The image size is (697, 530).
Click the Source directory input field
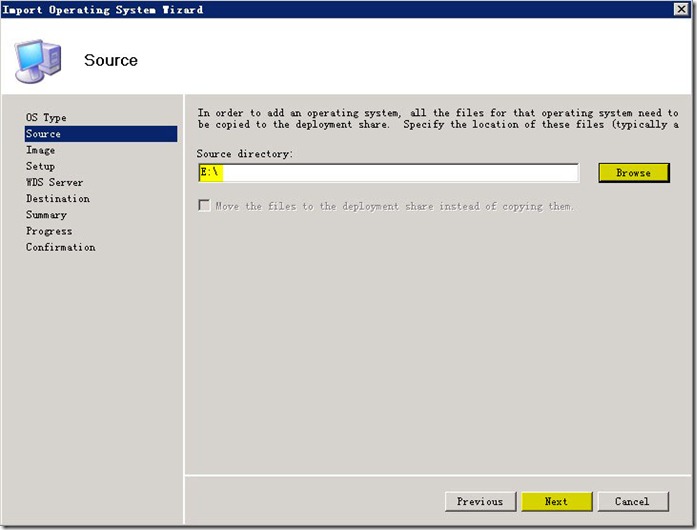tap(389, 173)
